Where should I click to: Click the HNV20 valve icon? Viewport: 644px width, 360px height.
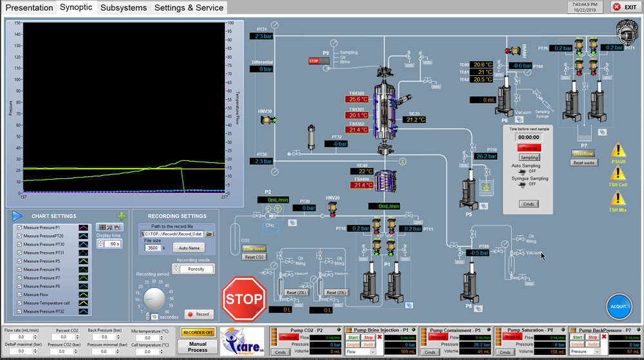click(x=333, y=209)
